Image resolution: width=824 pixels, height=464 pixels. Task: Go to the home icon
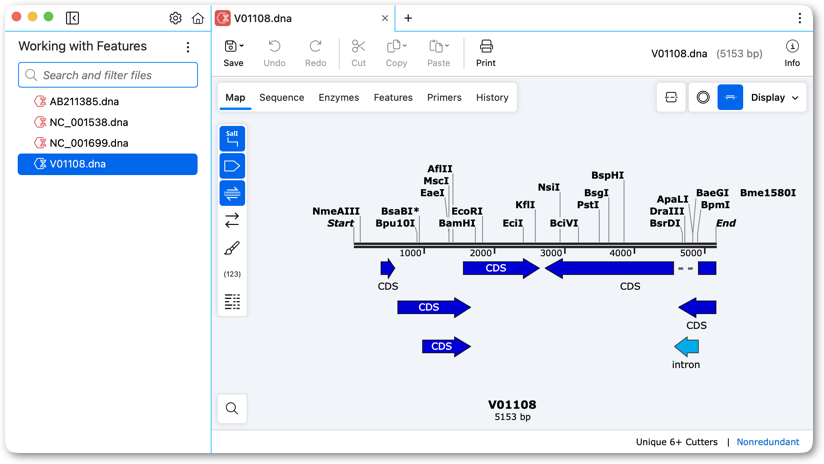pos(198,18)
